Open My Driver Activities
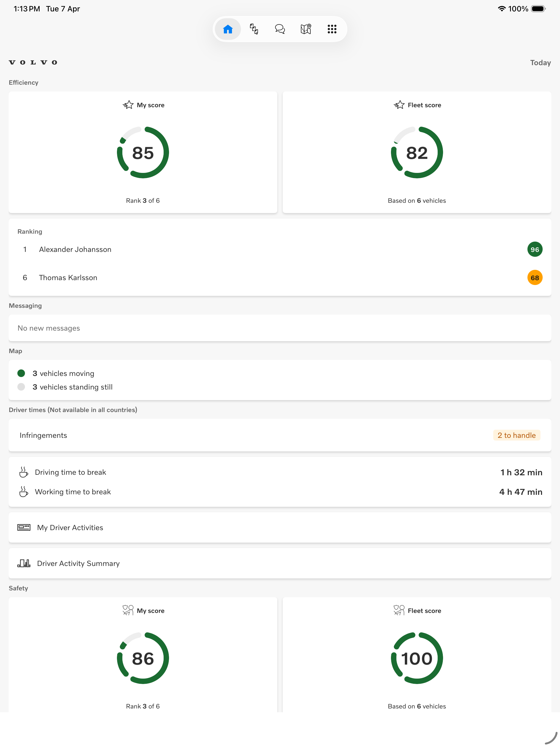This screenshot has width=560, height=747. pos(280,527)
